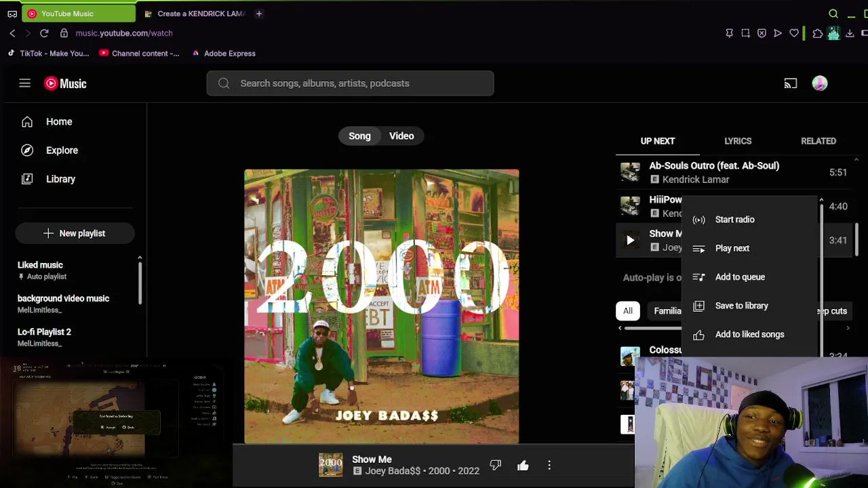Open the account avatar menu

click(820, 83)
